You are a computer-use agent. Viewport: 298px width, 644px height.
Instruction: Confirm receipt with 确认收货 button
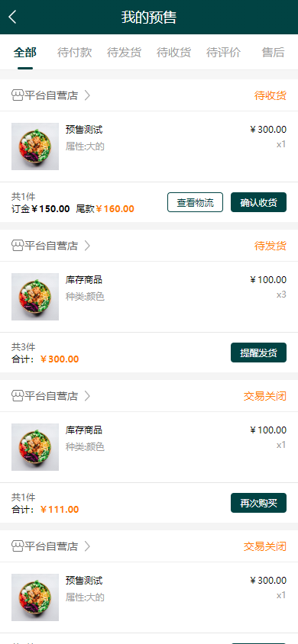click(x=258, y=202)
